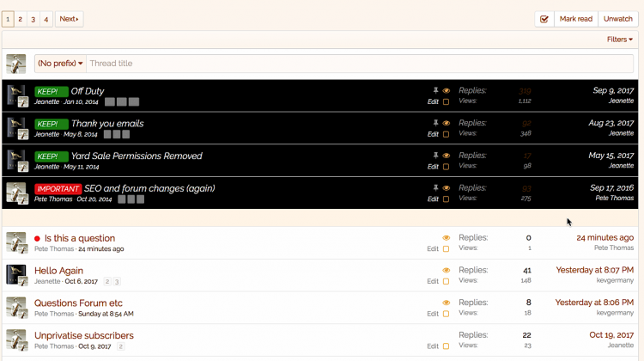Open the Is this a question thread
The image size is (644, 361).
79,238
